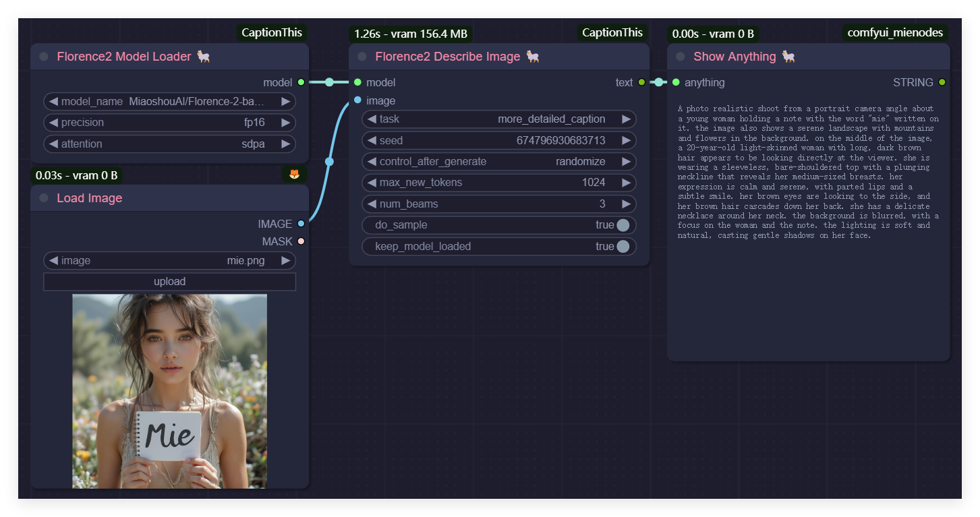Increase max_new_tokens with right arrow
Viewport: 980px width, 517px height.
click(627, 183)
